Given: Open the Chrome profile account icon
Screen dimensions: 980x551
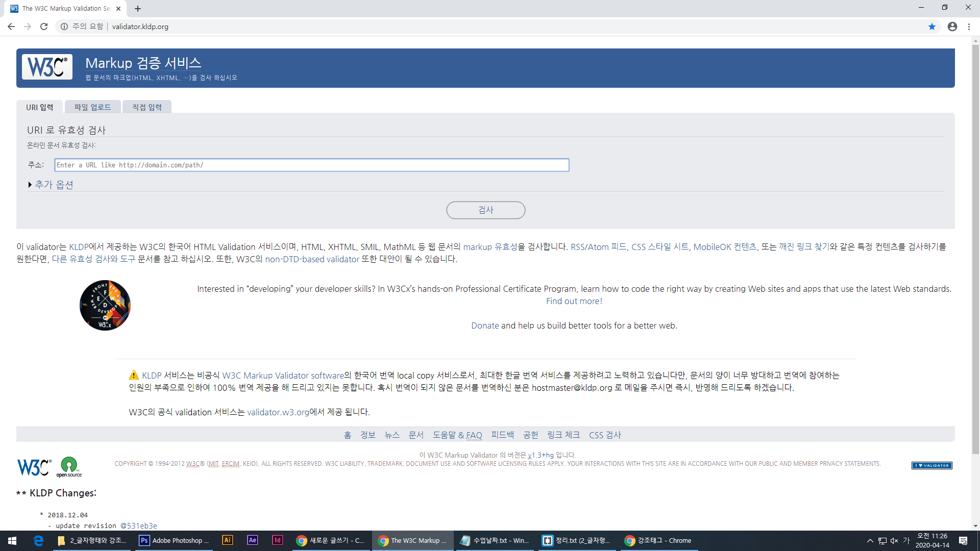Looking at the screenshot, I should pos(952,27).
